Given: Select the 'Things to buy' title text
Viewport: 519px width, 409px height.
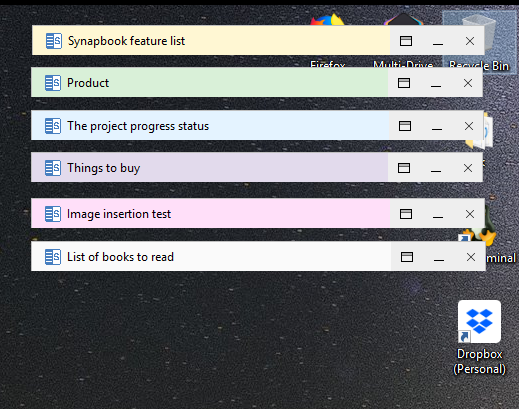Looking at the screenshot, I should coord(103,168).
